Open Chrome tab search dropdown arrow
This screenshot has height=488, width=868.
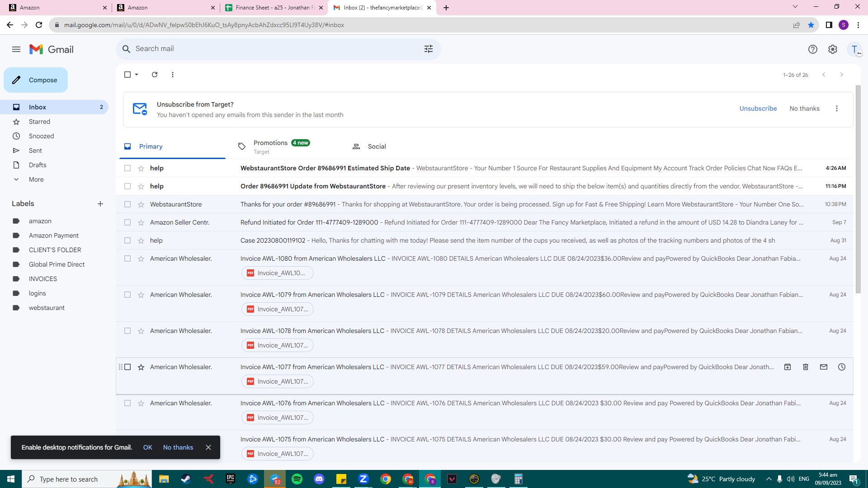795,7
